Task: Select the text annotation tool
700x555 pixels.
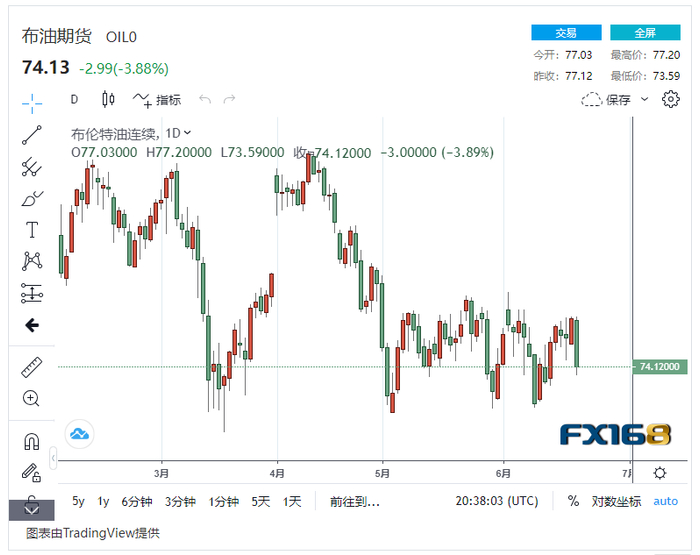Action: pos(32,230)
